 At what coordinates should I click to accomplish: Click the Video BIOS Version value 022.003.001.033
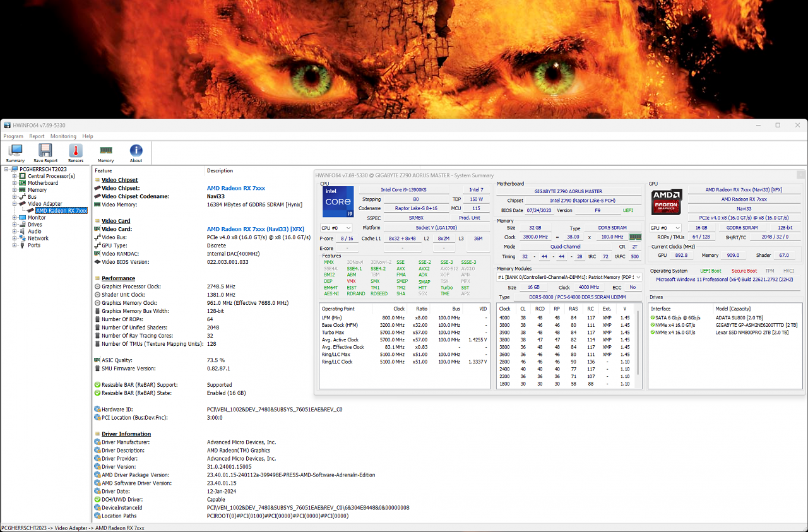tap(227, 262)
